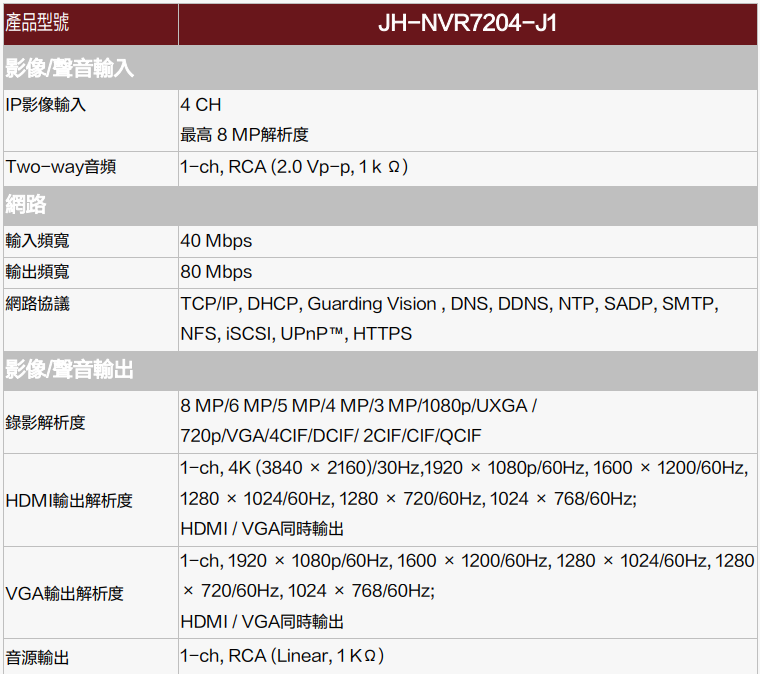Select the 輸入頻寬 row label
This screenshot has width=760, height=674.
[x=38, y=241]
